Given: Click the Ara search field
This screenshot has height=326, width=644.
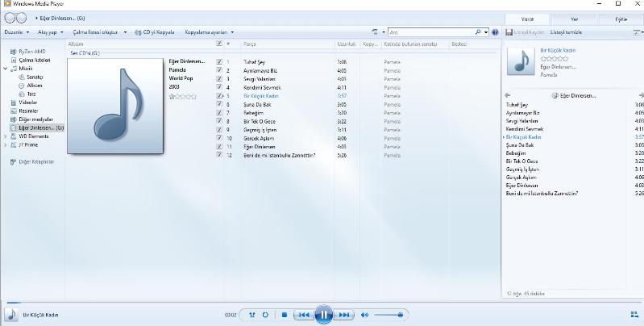Looking at the screenshot, I should pyautogui.click(x=431, y=32).
